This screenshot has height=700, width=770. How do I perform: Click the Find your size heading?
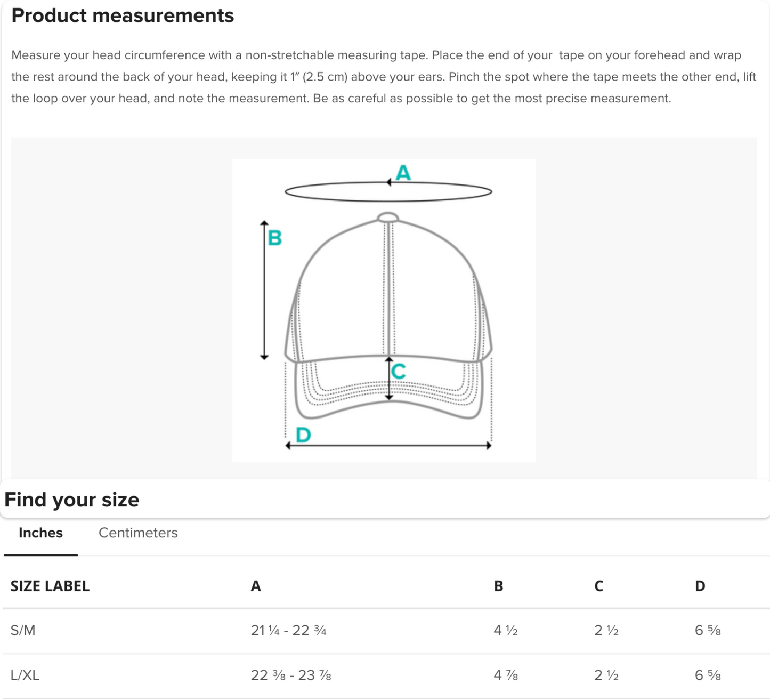click(72, 500)
